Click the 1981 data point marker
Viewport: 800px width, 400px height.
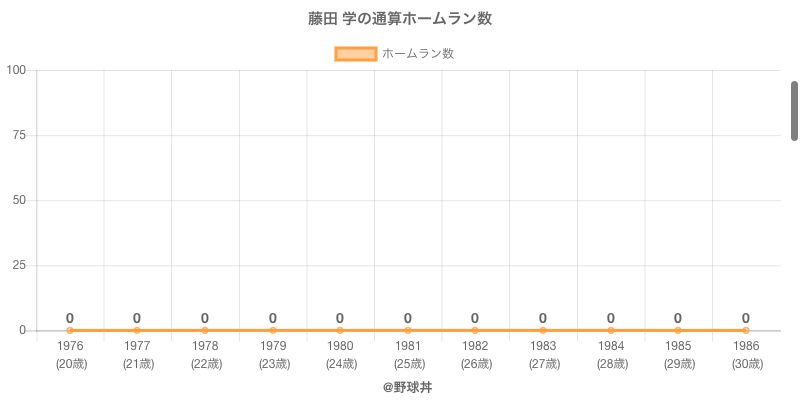pos(408,330)
